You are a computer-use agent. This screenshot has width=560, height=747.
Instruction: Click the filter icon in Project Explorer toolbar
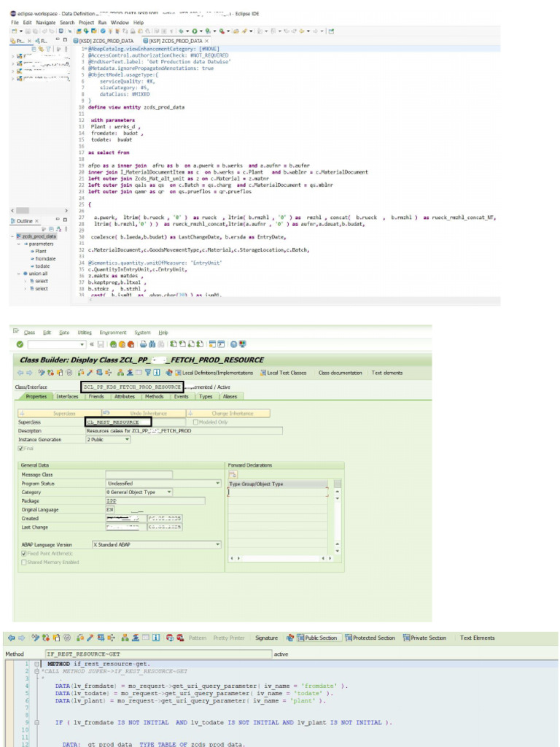(x=48, y=49)
